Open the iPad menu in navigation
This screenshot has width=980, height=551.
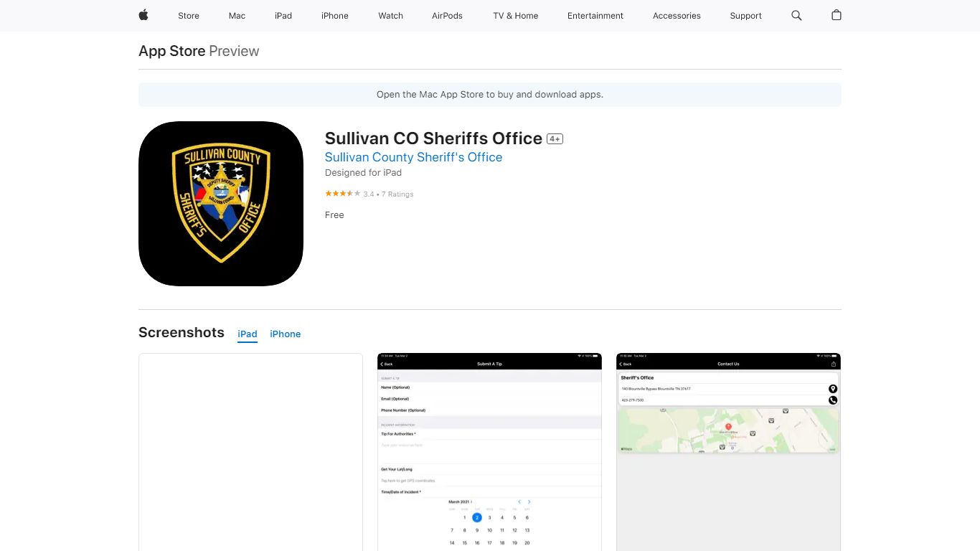pyautogui.click(x=283, y=16)
